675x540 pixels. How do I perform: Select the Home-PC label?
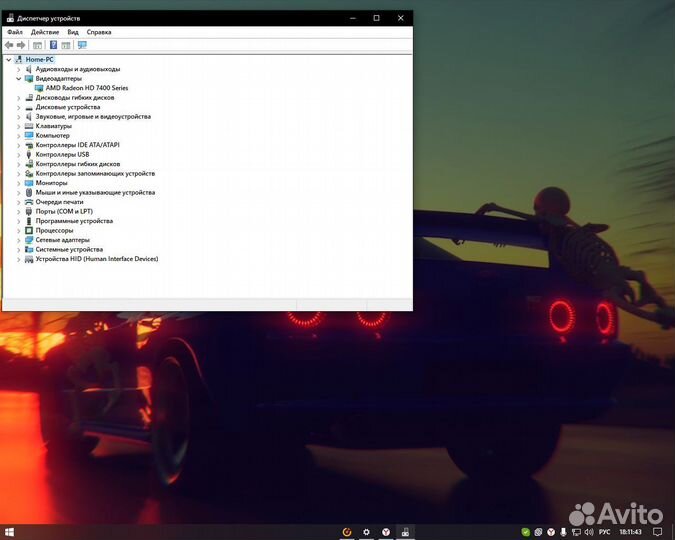pos(39,59)
